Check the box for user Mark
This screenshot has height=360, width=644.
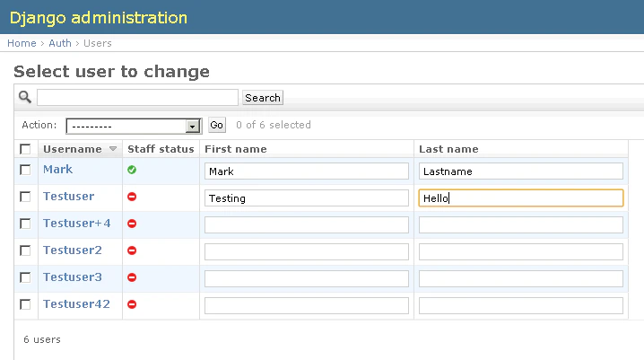coord(25,170)
